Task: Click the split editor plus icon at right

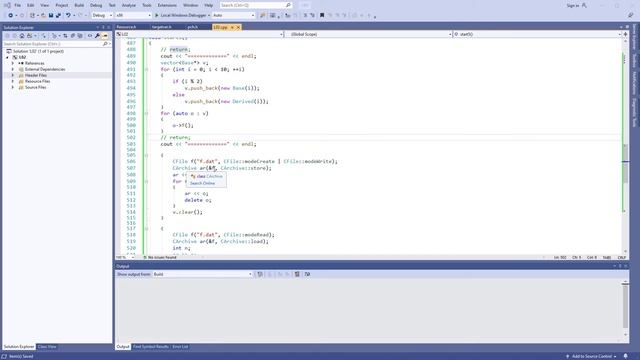Action: pyautogui.click(x=625, y=34)
